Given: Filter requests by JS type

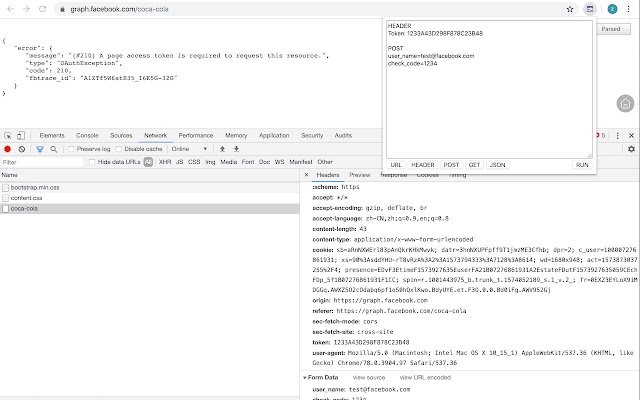Looking at the screenshot, I should click(179, 162).
